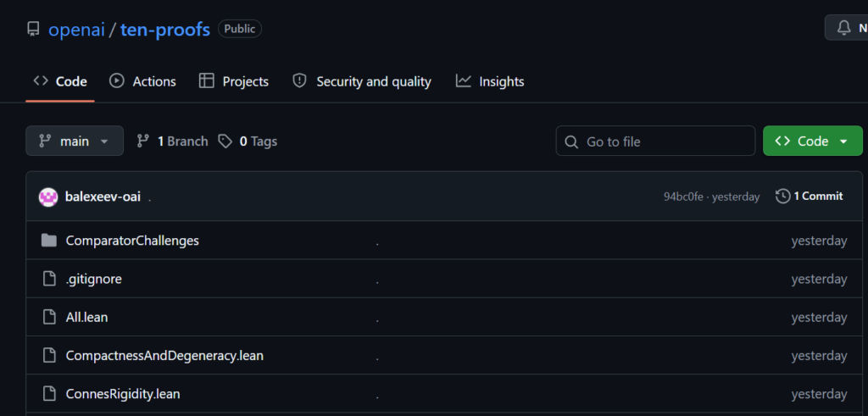Open the .gitignore file
The height and width of the screenshot is (416, 868).
[93, 280]
